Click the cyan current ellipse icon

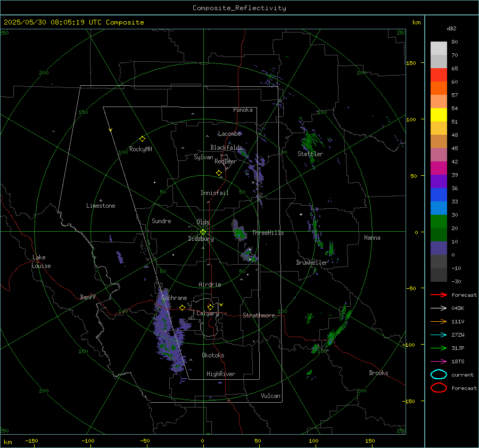click(x=439, y=374)
